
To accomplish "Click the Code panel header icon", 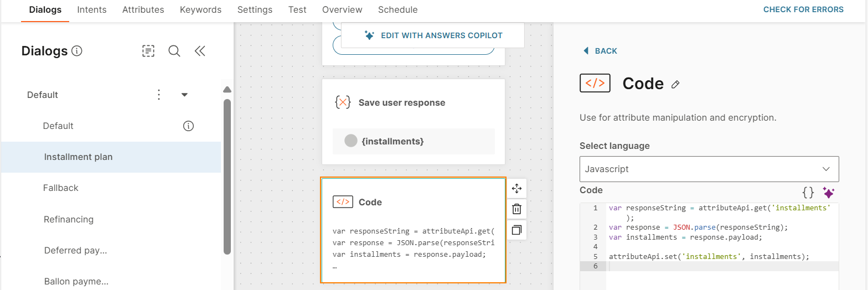I will click(595, 83).
